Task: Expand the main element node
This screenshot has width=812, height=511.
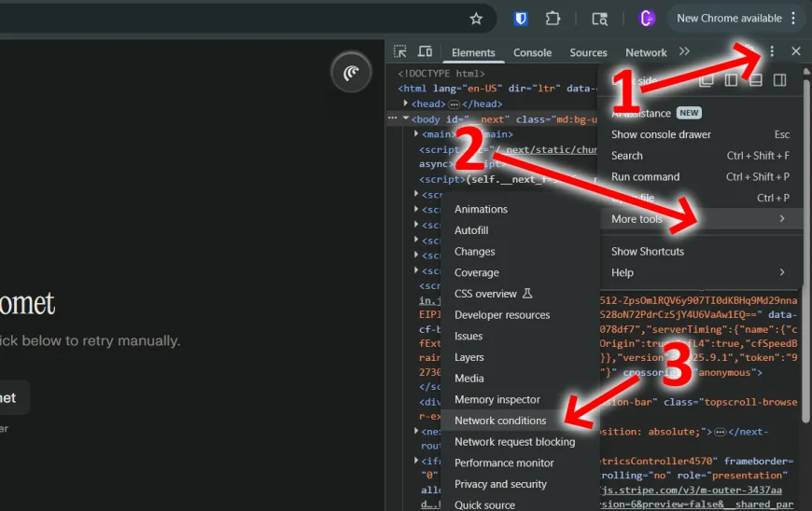Action: (416, 134)
